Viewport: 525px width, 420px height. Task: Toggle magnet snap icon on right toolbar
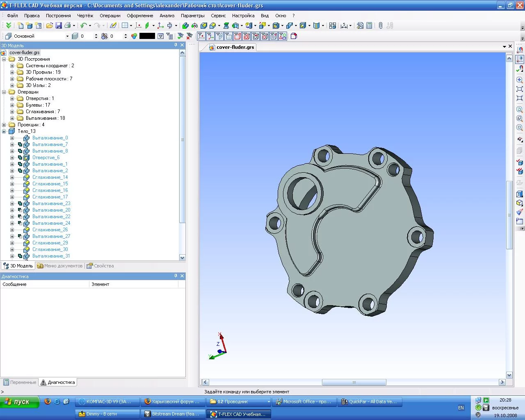coord(520,50)
